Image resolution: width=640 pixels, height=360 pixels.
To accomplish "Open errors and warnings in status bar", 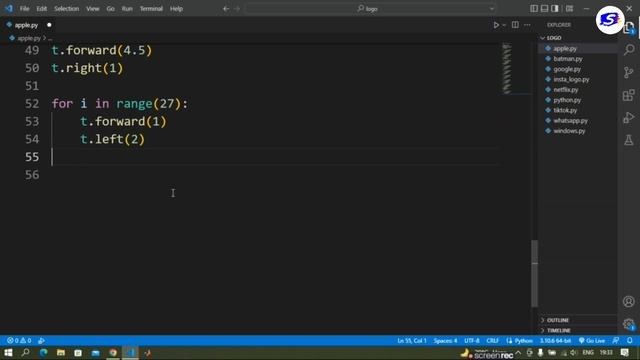I will pyautogui.click(x=19, y=341).
